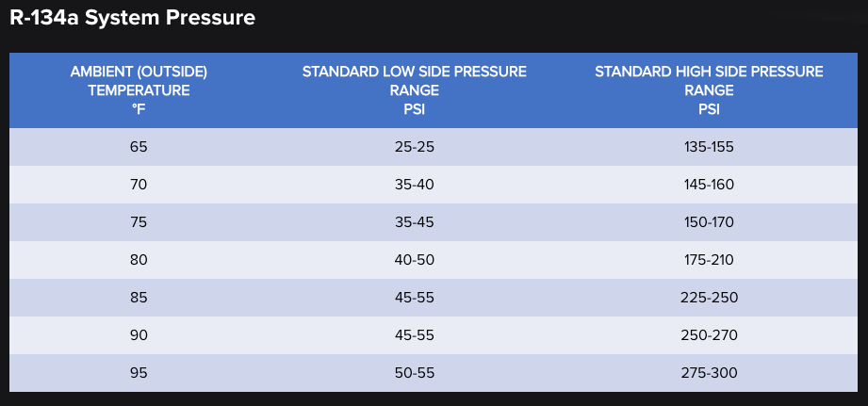The image size is (868, 406).
Task: Click the 35-45 low side pressure cell
Action: tap(415, 222)
